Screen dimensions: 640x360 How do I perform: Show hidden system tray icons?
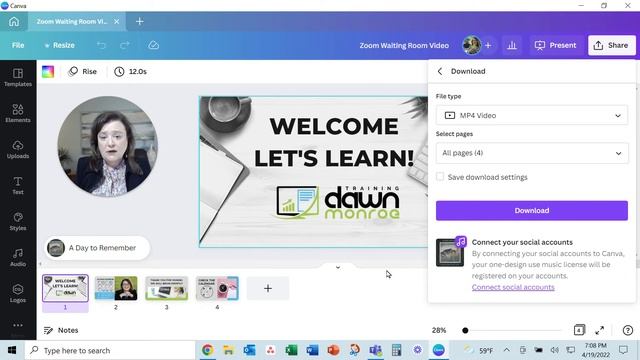[x=507, y=350]
